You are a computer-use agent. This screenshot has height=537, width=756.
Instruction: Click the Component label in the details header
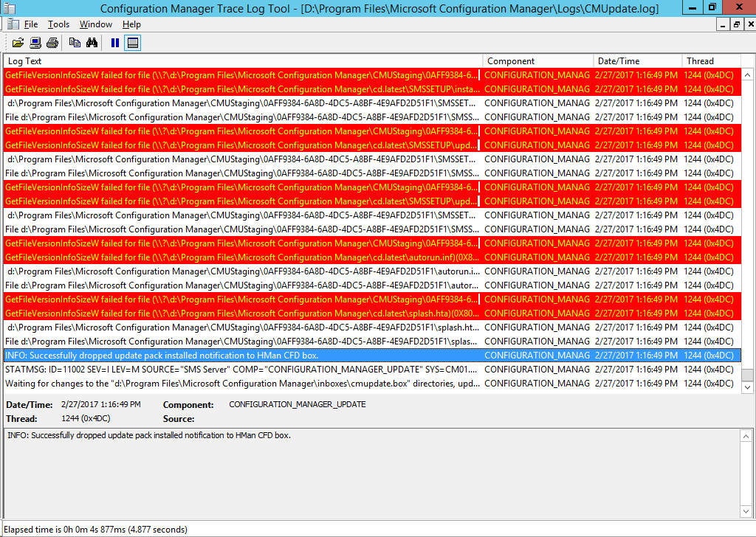[188, 405]
